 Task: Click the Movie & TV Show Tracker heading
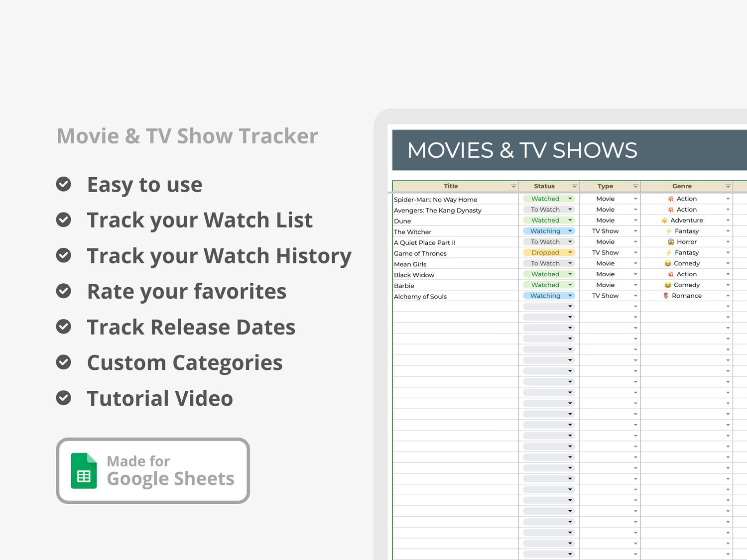coord(187,135)
